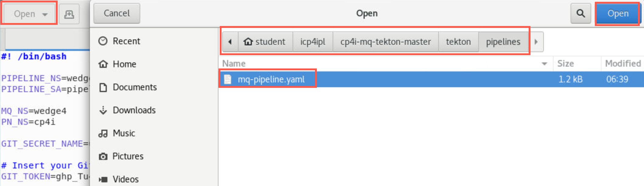Click the blue Open button
Image resolution: width=644 pixels, height=186 pixels.
[x=618, y=13]
